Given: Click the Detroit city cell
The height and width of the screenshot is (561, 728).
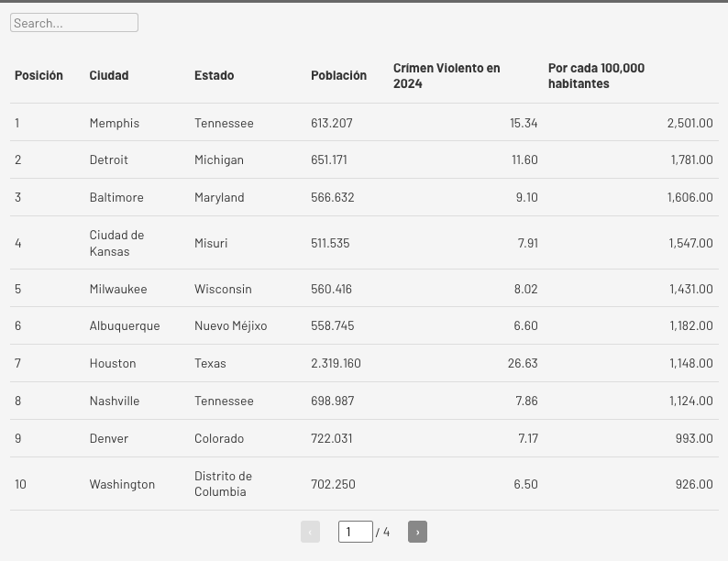Looking at the screenshot, I should point(109,159).
